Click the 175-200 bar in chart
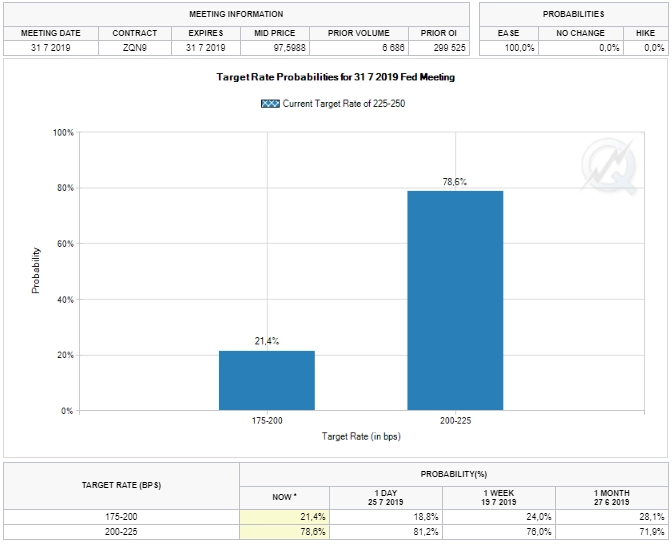 (x=267, y=380)
